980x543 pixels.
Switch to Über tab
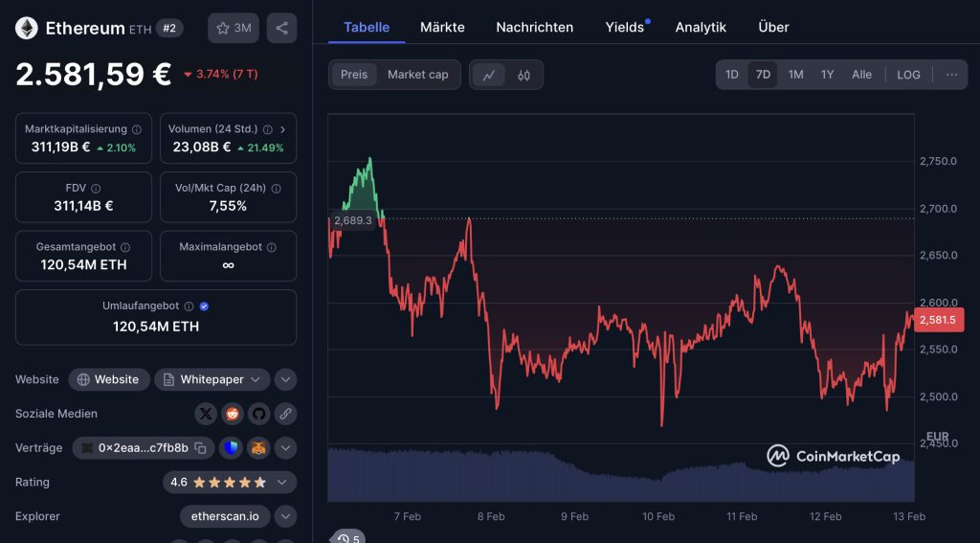773,28
